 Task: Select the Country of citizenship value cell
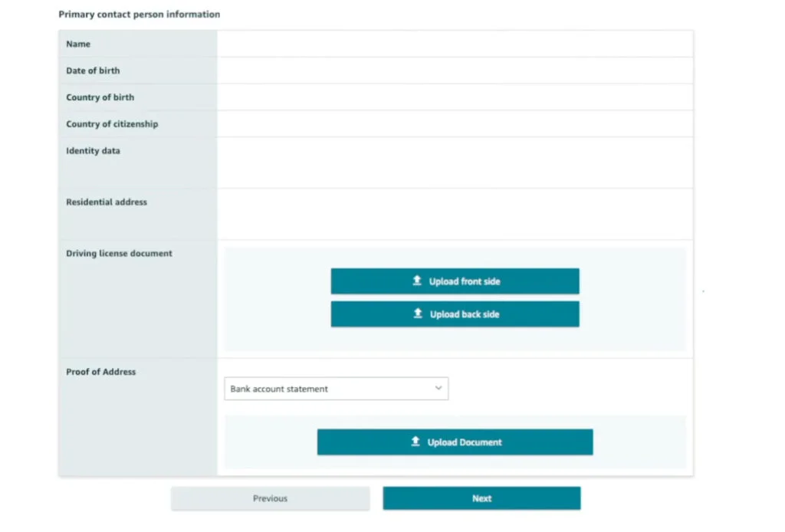tap(455, 124)
